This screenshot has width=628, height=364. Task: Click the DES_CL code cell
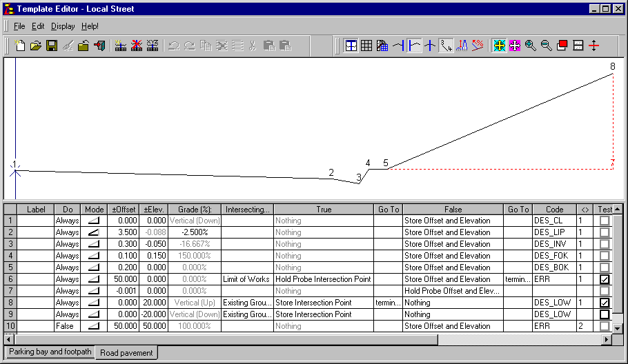[555, 221]
